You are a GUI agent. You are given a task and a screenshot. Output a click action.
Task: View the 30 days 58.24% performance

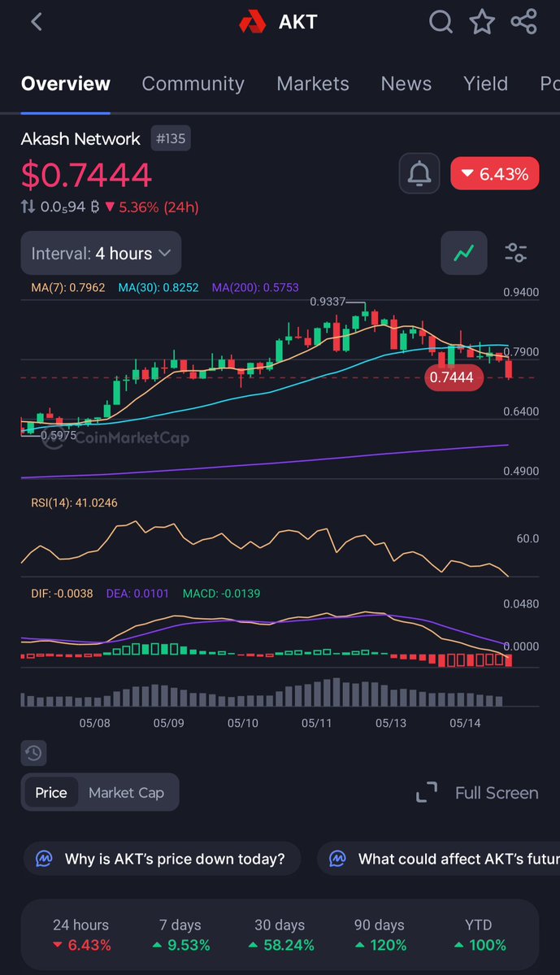click(x=280, y=935)
